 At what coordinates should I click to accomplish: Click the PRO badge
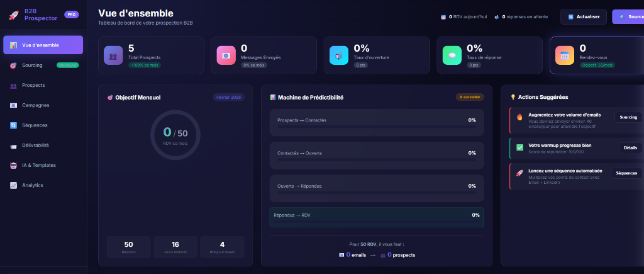pyautogui.click(x=72, y=15)
